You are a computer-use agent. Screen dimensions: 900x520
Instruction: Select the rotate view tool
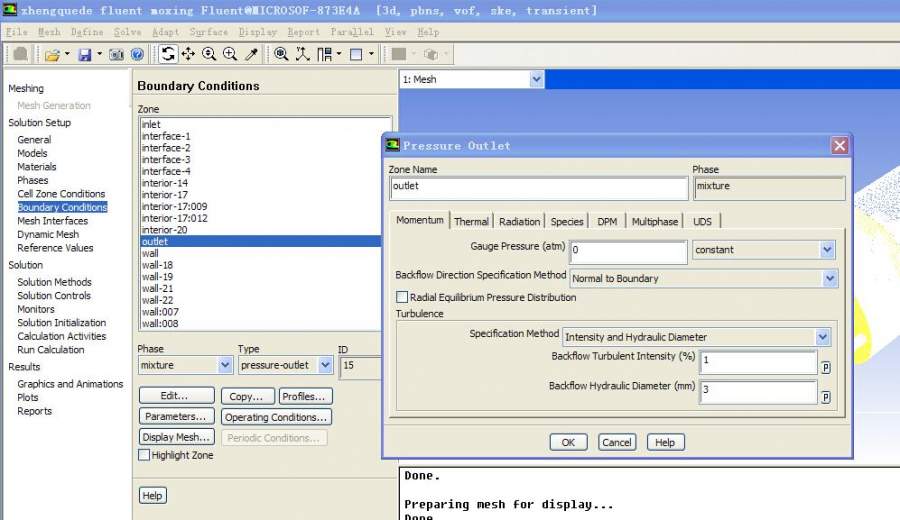168,54
